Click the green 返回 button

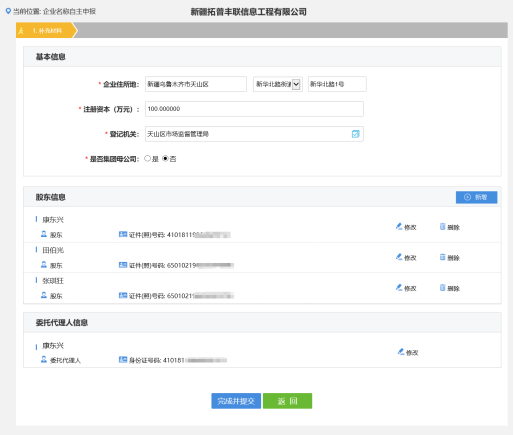(x=287, y=401)
